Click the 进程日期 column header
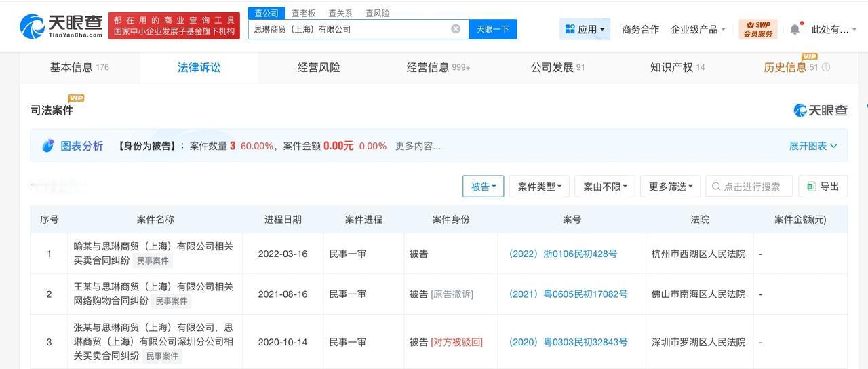 [x=283, y=220]
